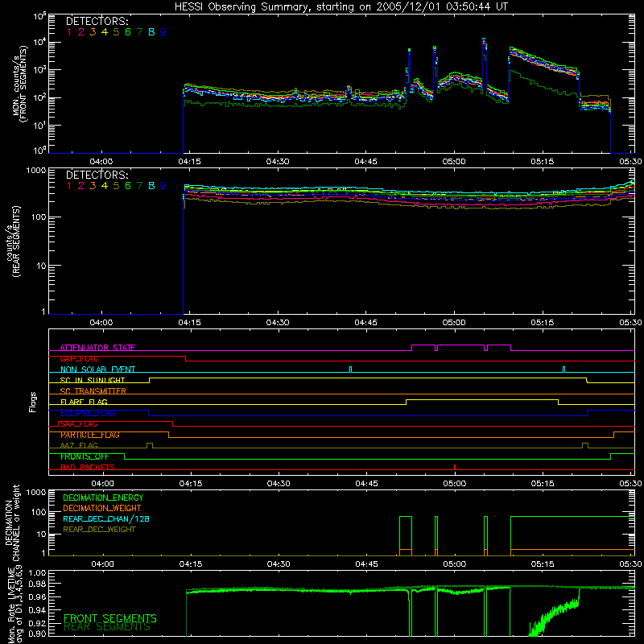The image size is (644, 644).
Task: Select the FRONT SEGMENTS livetime legend text
Action: coord(110,618)
